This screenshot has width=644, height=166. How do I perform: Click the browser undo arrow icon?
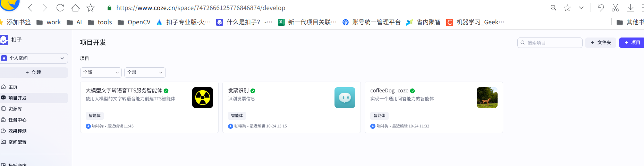point(601,8)
